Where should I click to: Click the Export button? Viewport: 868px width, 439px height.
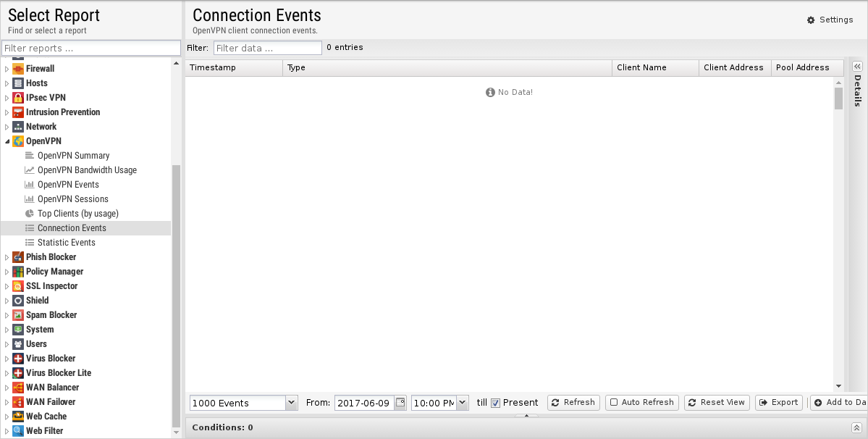pyautogui.click(x=779, y=403)
